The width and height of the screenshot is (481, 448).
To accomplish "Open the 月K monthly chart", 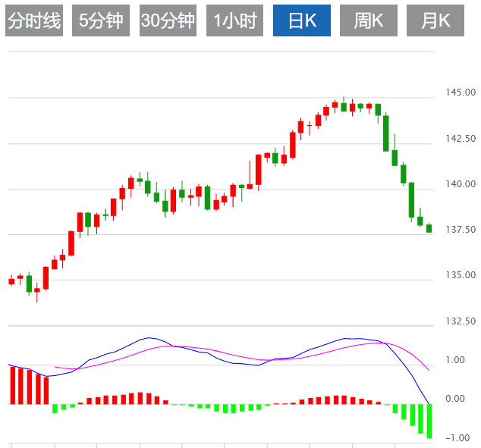I will [x=435, y=21].
